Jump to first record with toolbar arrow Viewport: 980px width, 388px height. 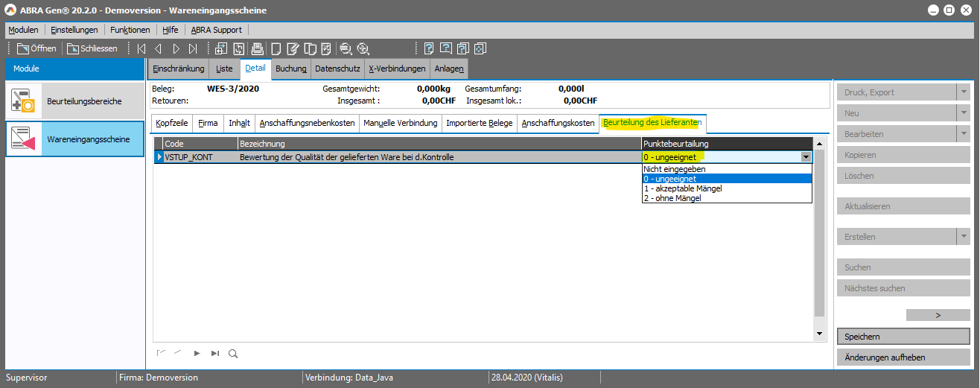(141, 48)
